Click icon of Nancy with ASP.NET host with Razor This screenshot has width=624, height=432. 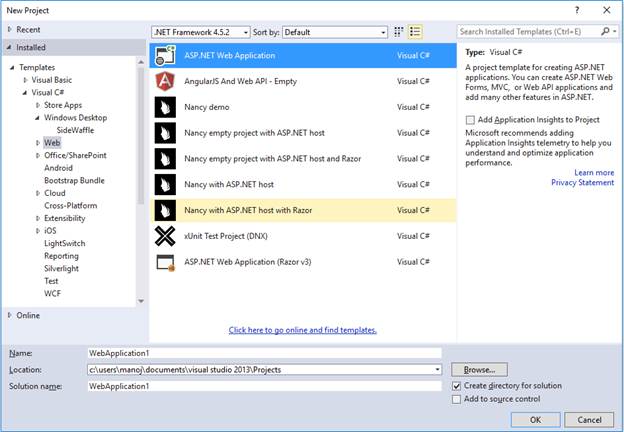165,210
